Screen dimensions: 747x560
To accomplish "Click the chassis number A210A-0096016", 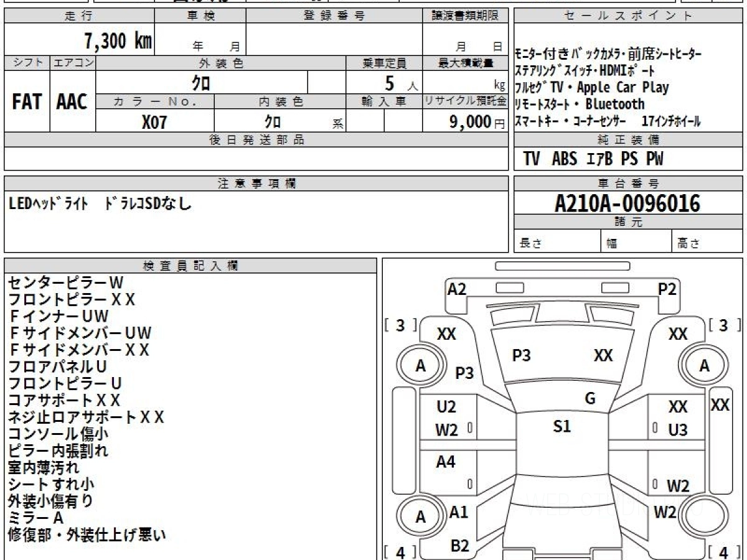I will (x=627, y=203).
